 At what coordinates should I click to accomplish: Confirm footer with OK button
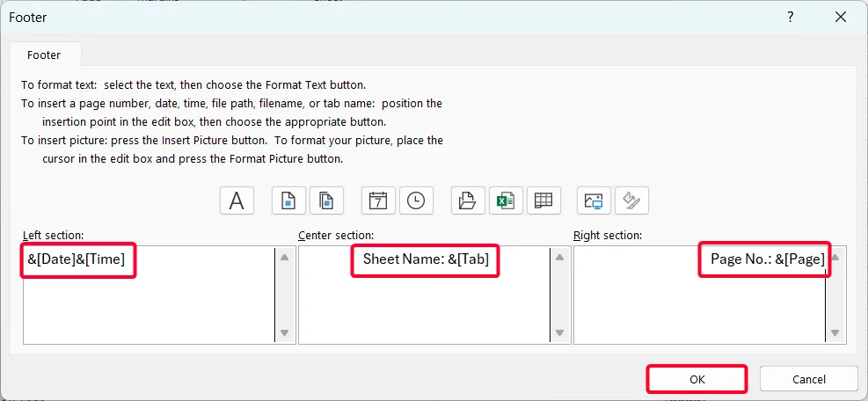pos(697,379)
